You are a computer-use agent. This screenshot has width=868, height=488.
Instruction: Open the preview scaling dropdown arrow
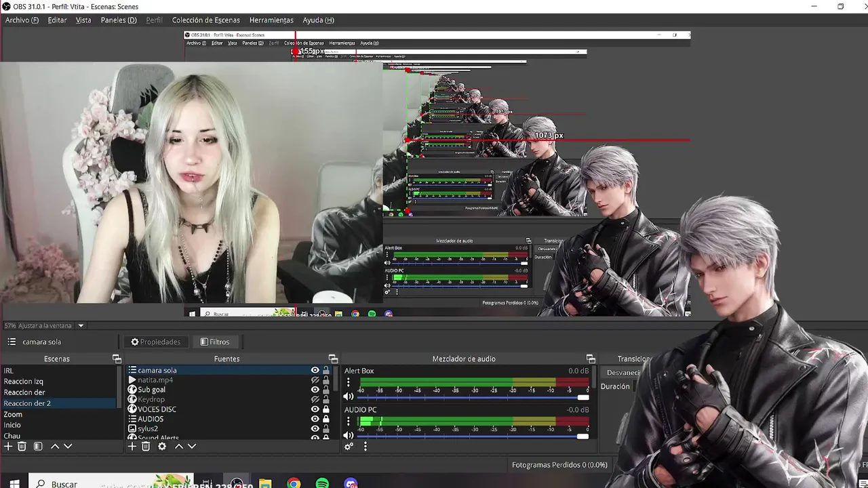pyautogui.click(x=80, y=326)
